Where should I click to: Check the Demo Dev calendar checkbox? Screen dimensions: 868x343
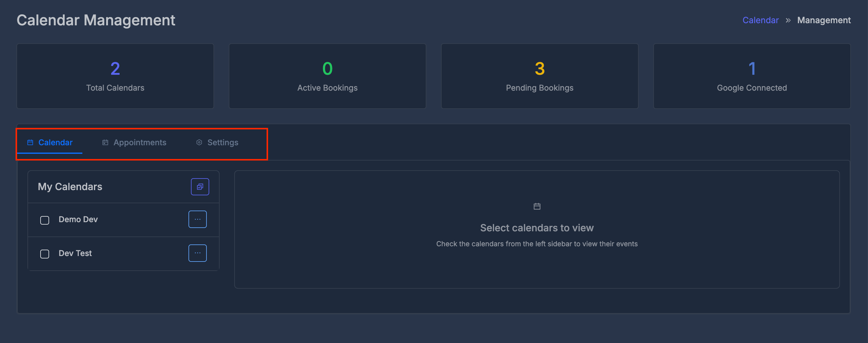coord(45,220)
